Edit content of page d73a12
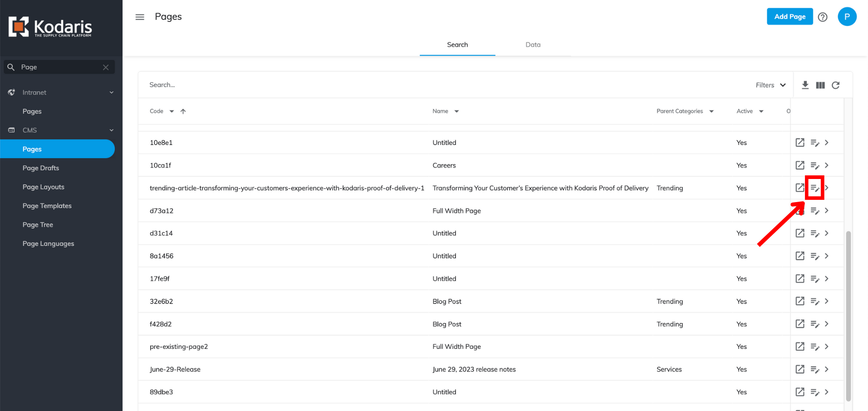Image resolution: width=868 pixels, height=411 pixels. 815,211
